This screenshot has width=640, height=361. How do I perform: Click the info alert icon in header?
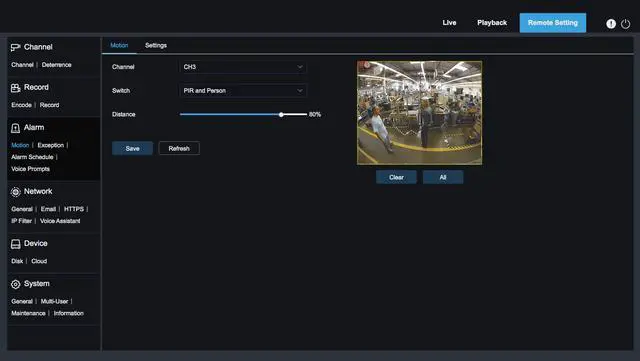[x=611, y=24]
